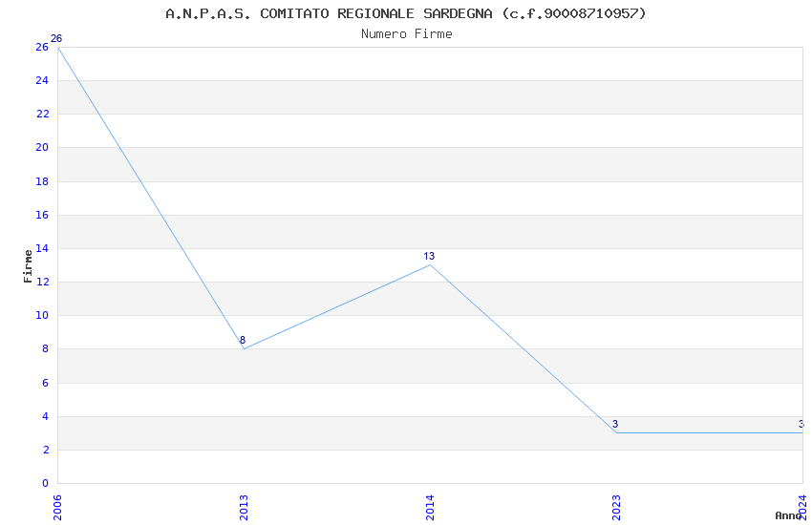The height and width of the screenshot is (525, 812).
Task: Click the subtitle Numero Firme
Action: pyautogui.click(x=407, y=33)
